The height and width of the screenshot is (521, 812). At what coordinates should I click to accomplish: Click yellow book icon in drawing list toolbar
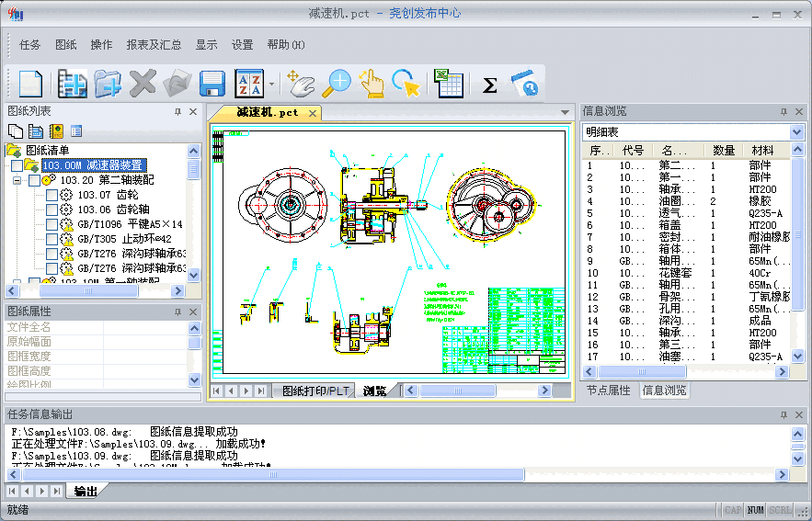pos(56,131)
